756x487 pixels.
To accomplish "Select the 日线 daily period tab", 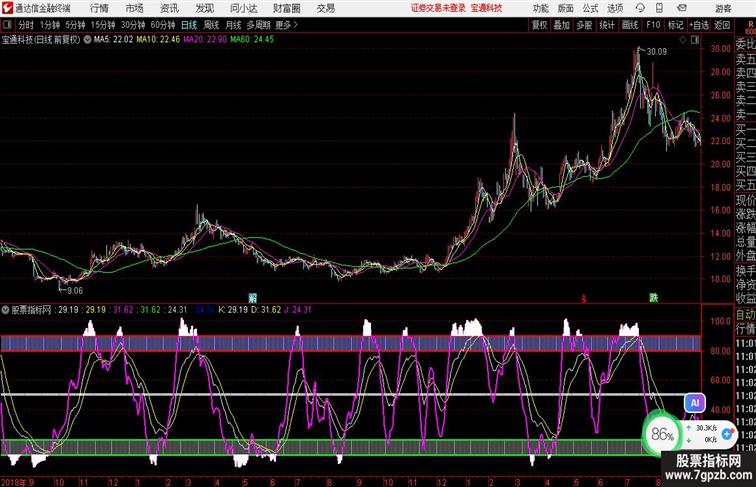I will 189,25.
